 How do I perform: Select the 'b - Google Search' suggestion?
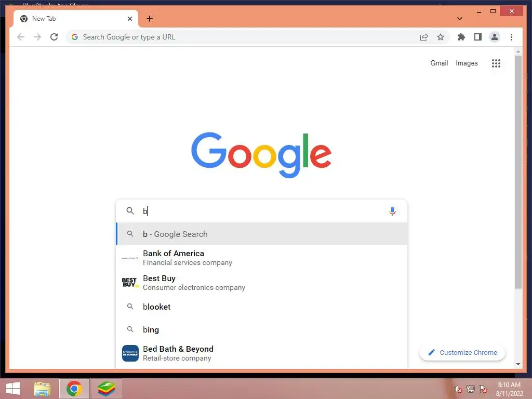tap(262, 234)
